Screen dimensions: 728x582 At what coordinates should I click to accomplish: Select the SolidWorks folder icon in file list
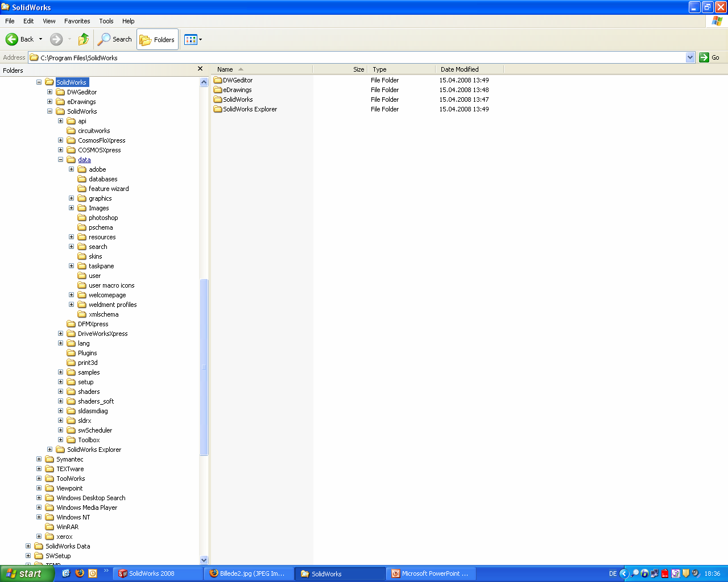[218, 99]
